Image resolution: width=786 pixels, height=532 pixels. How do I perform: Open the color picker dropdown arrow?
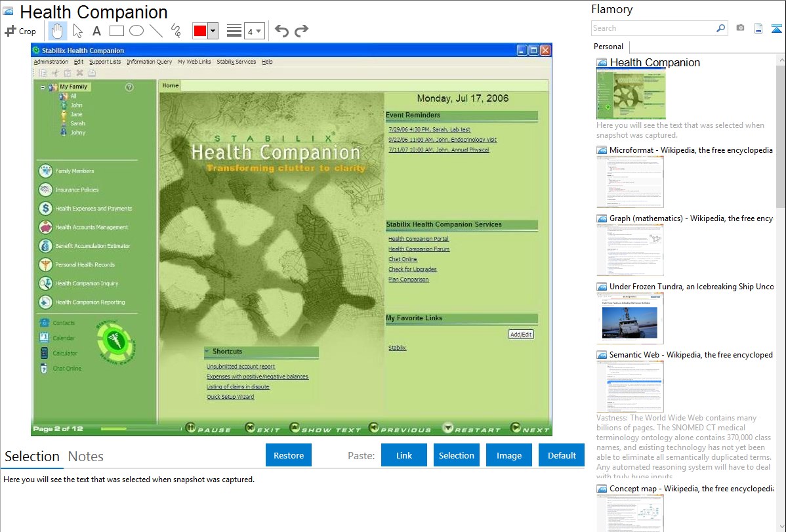[213, 31]
